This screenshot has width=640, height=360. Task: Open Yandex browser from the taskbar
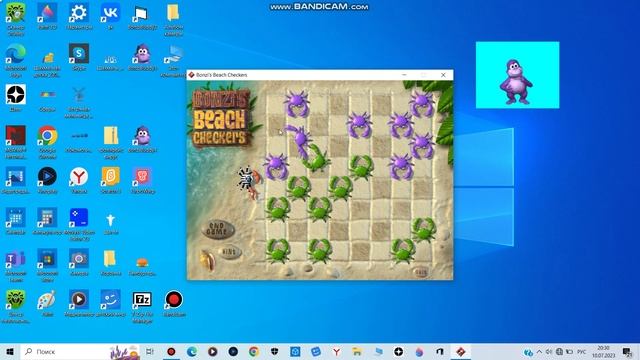(336, 351)
